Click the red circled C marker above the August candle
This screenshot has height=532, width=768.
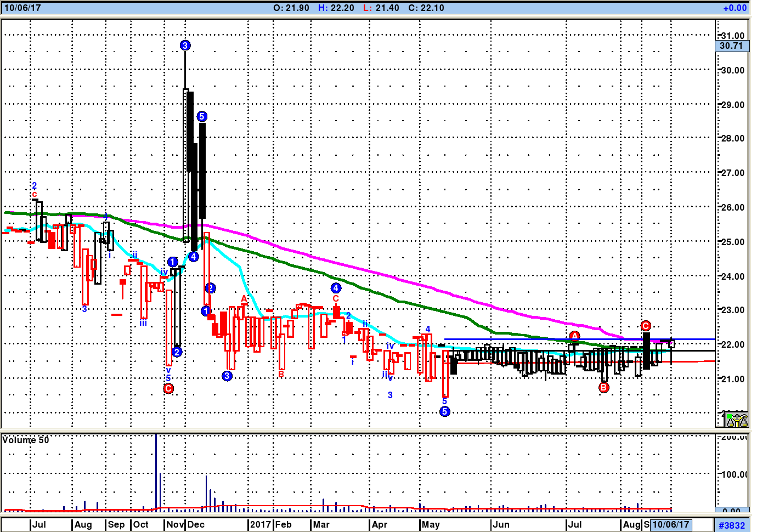coord(646,326)
